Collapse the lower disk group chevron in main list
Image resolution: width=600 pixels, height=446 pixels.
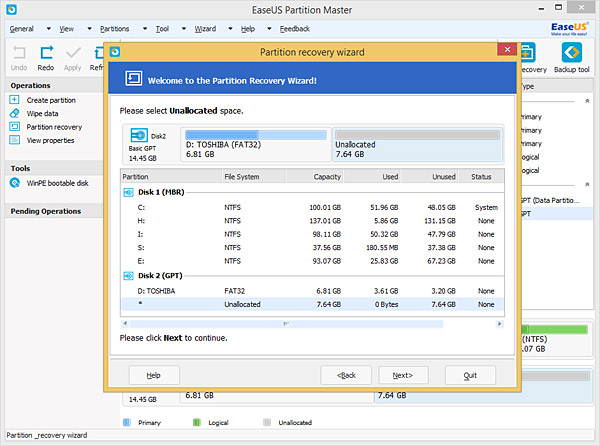[x=587, y=184]
